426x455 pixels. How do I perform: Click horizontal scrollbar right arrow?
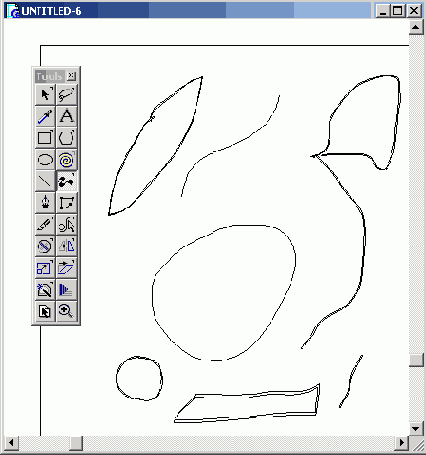tap(402, 443)
